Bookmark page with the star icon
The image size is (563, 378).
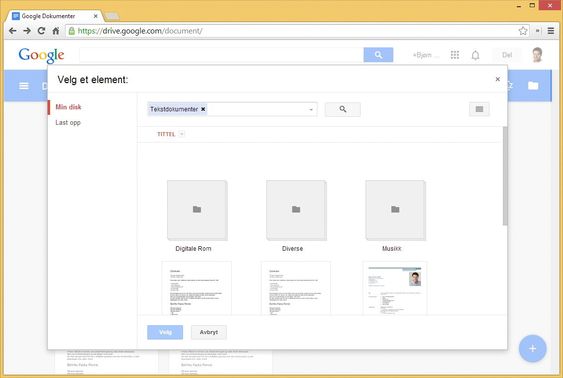click(523, 31)
